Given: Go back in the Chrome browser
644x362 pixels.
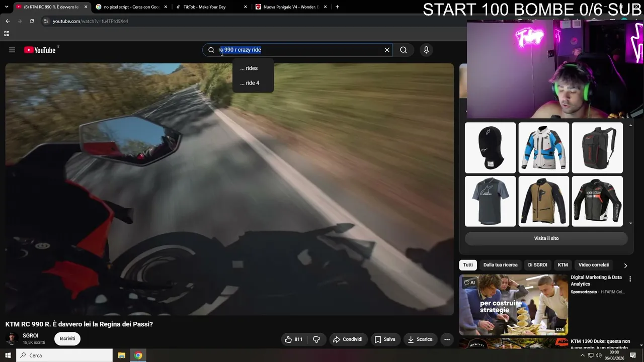Looking at the screenshot, I should coord(8,21).
